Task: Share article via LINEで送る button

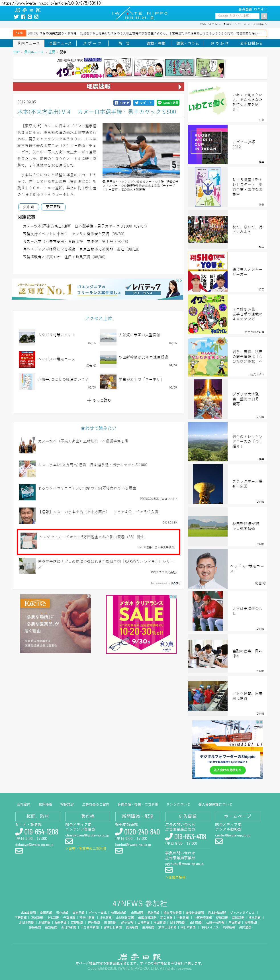Action: tap(168, 103)
